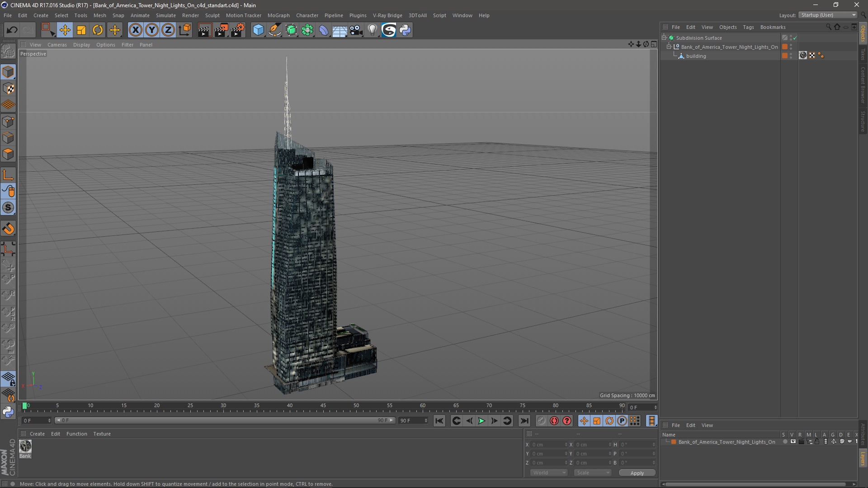Go to start of animation
The width and height of the screenshot is (868, 488).
pyautogui.click(x=439, y=421)
